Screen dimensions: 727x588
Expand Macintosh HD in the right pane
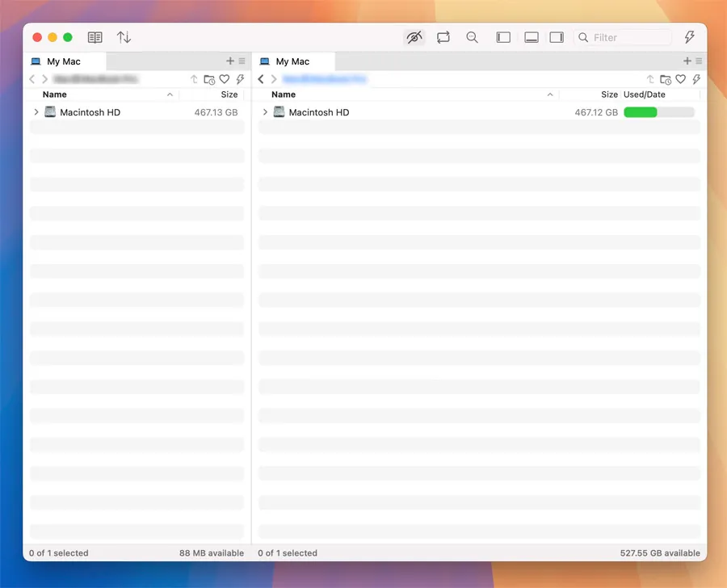[x=265, y=112]
